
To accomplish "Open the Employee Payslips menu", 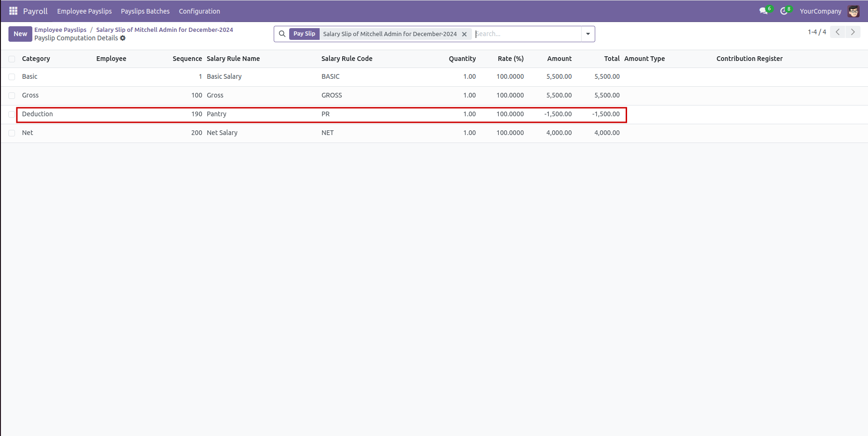I will tap(84, 11).
